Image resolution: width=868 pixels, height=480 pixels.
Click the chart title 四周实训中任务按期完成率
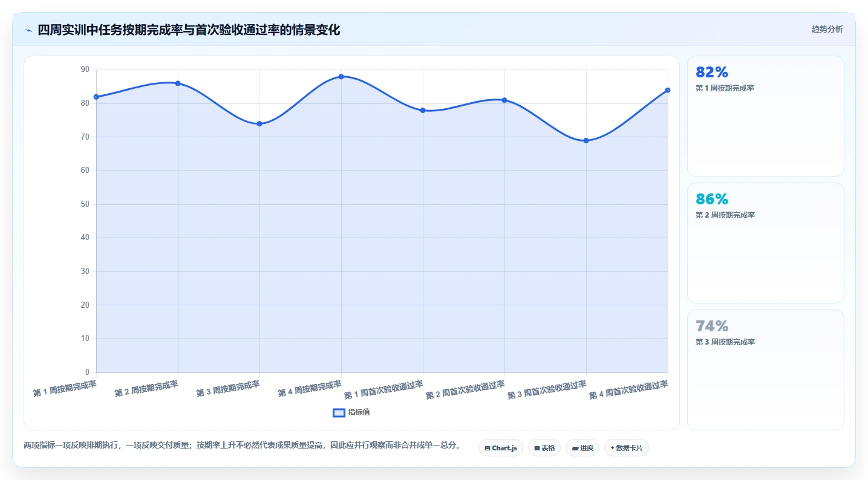tap(189, 30)
